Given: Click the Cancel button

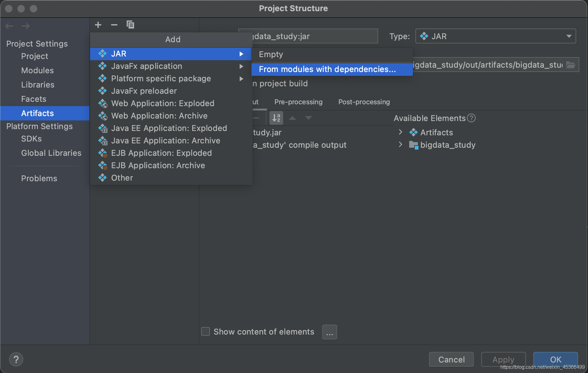Looking at the screenshot, I should (x=451, y=360).
